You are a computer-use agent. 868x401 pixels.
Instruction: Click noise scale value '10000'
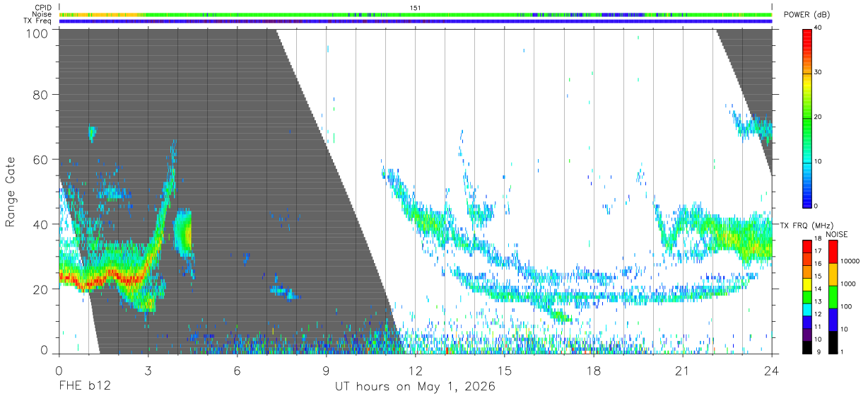tap(850, 261)
